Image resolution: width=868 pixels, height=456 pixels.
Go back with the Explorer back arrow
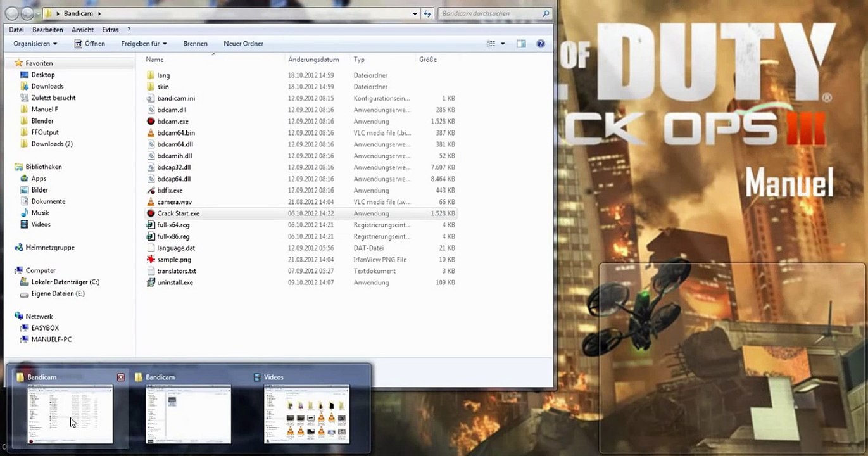pyautogui.click(x=12, y=13)
